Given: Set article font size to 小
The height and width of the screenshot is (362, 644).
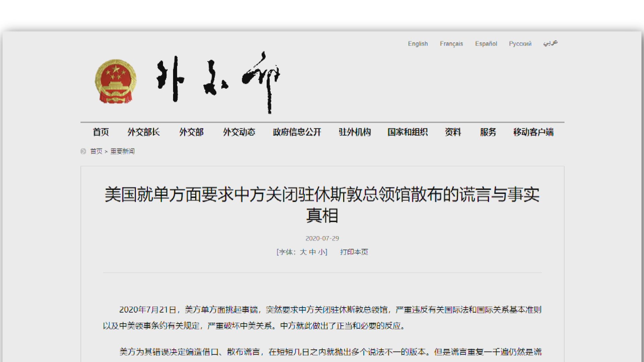Looking at the screenshot, I should [x=321, y=252].
